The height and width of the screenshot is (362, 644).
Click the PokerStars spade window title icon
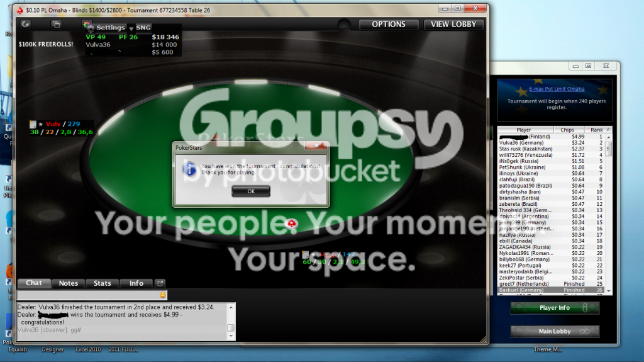(19, 10)
